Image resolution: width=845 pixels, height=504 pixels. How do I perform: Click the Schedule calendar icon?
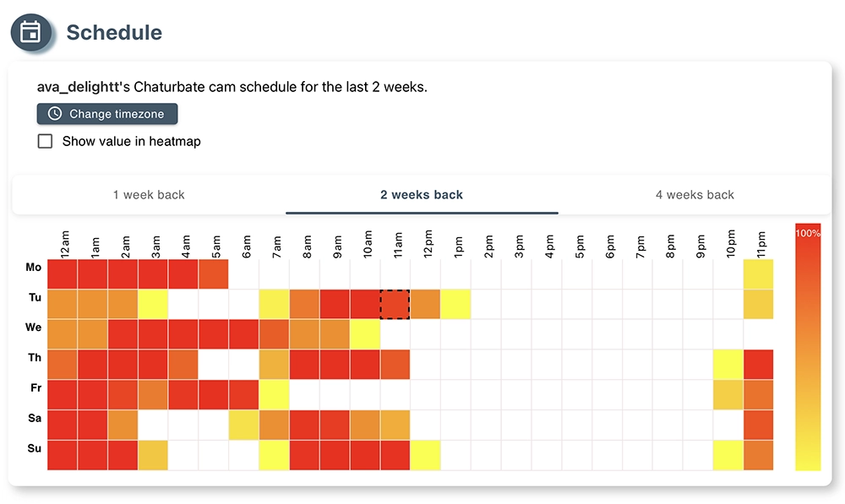pos(30,32)
